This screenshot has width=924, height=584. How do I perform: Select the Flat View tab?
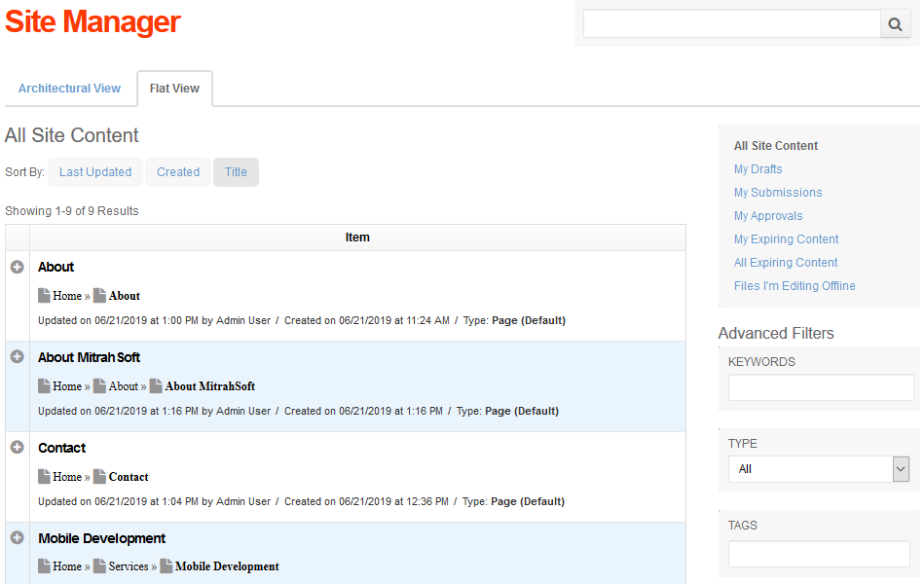pyautogui.click(x=174, y=88)
